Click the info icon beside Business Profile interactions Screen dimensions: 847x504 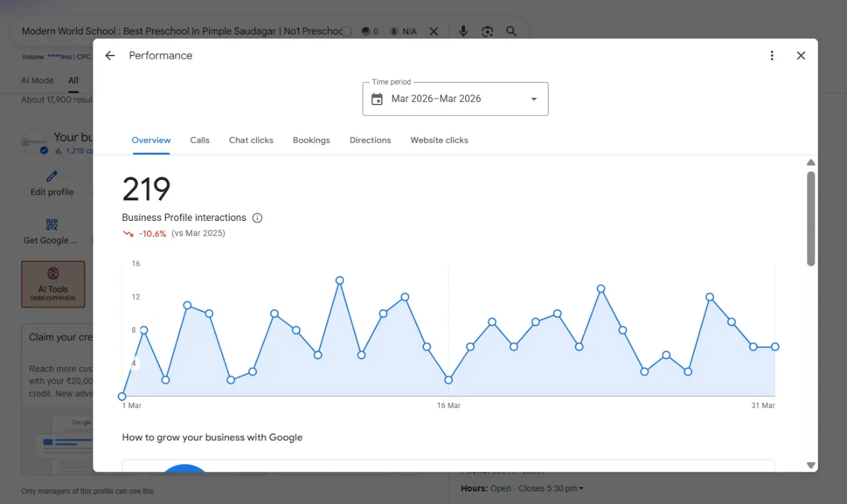257,218
